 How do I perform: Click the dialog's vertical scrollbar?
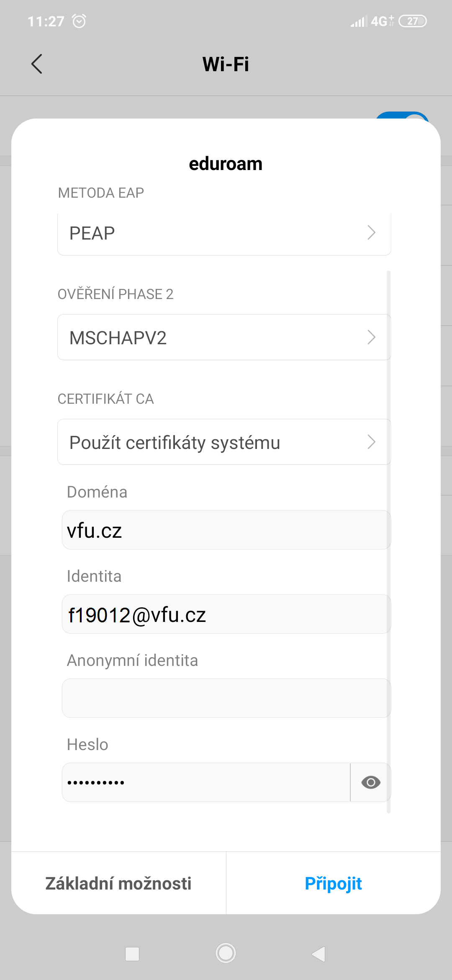[389, 542]
